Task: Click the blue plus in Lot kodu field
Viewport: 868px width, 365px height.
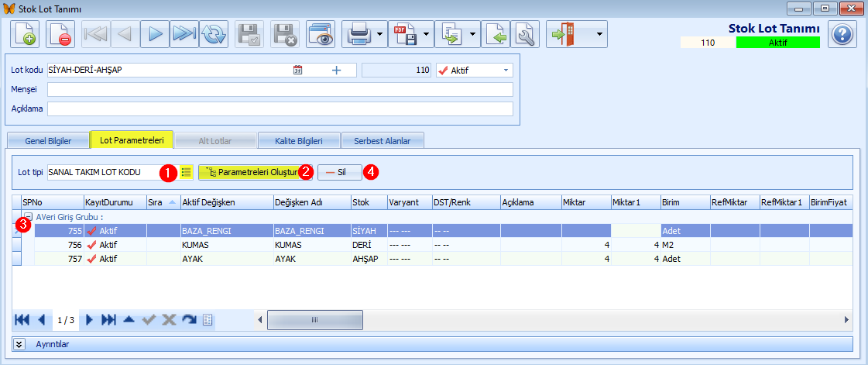Action: [336, 71]
